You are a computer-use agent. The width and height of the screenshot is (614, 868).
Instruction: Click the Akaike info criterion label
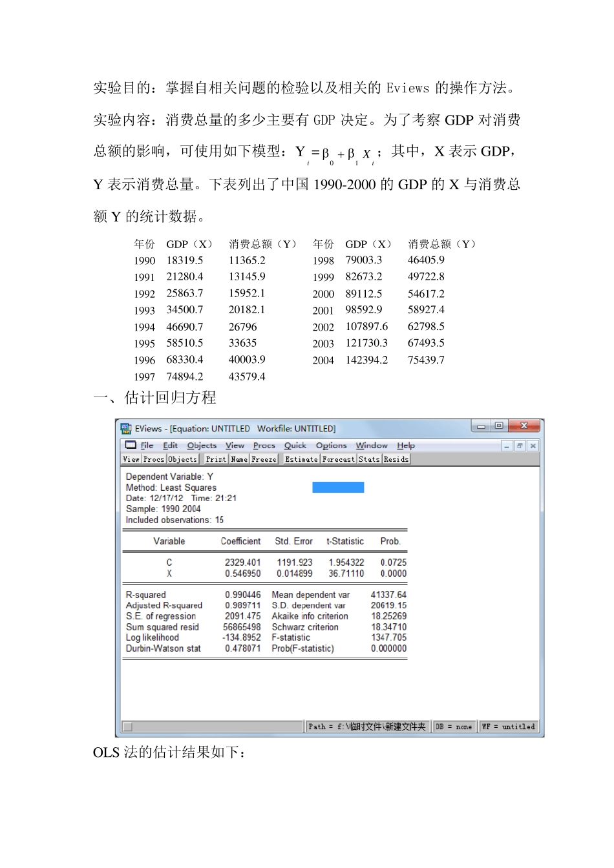coord(310,616)
